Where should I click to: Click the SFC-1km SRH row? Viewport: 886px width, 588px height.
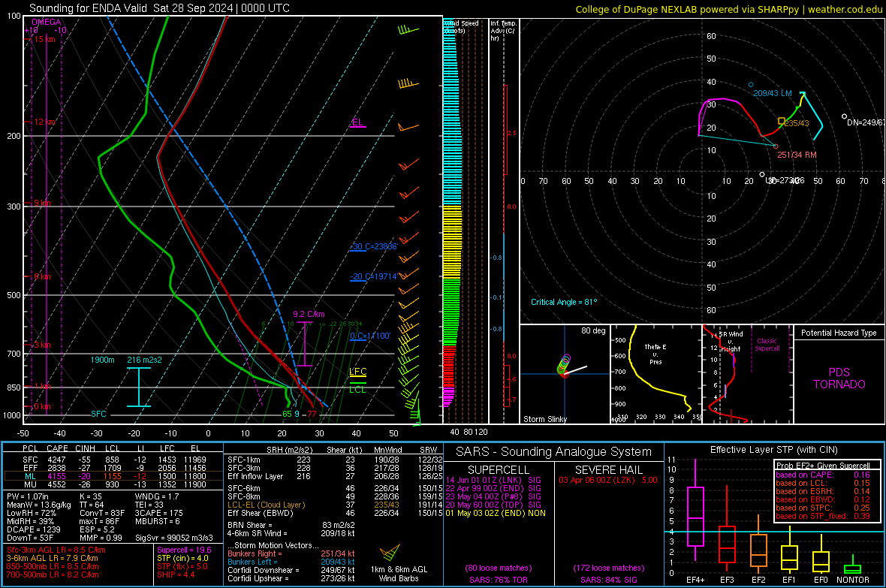coord(335,460)
